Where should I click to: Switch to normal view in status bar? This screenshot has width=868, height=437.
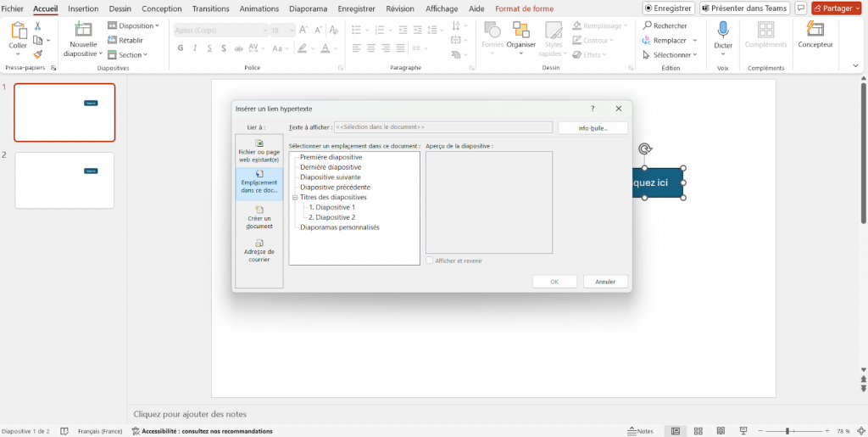tap(676, 431)
